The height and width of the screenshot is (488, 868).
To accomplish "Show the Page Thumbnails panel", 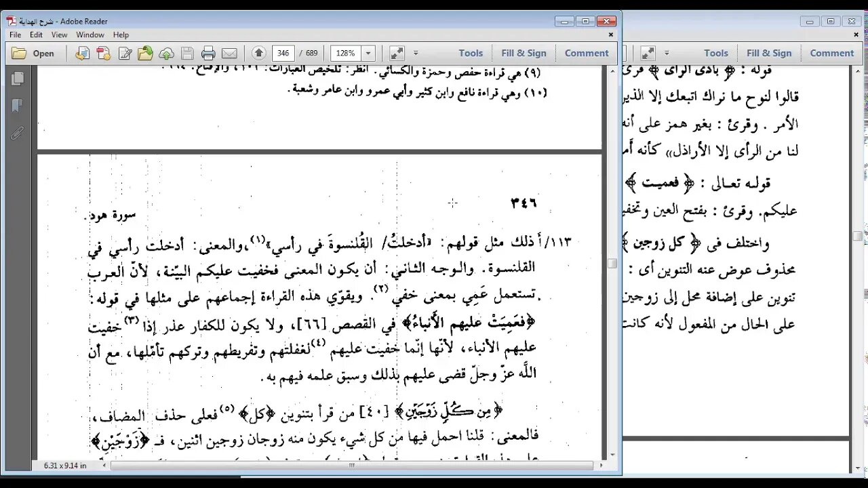I will point(17,79).
